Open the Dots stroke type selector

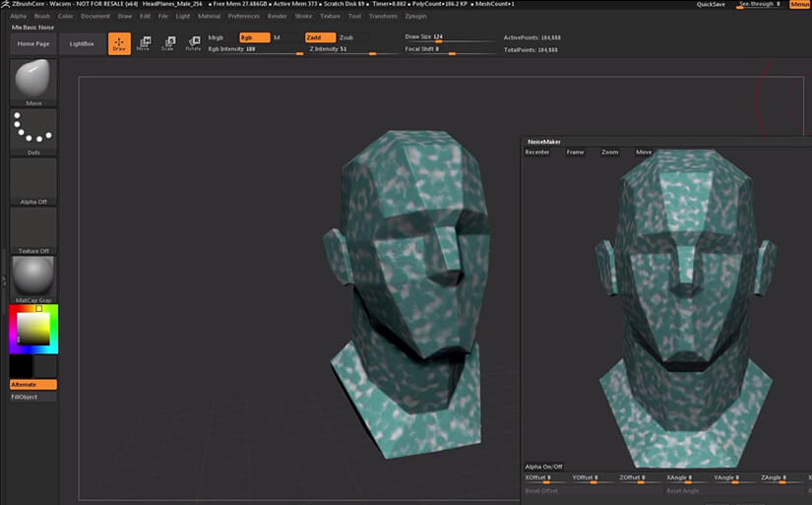click(x=33, y=132)
